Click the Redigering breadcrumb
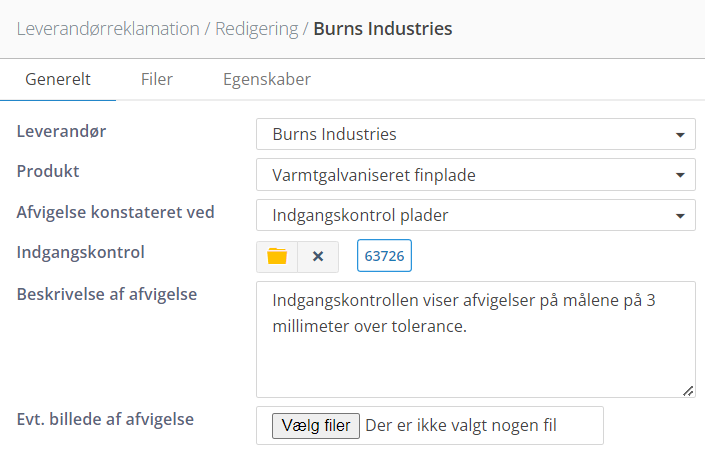The width and height of the screenshot is (705, 454). click(x=256, y=29)
